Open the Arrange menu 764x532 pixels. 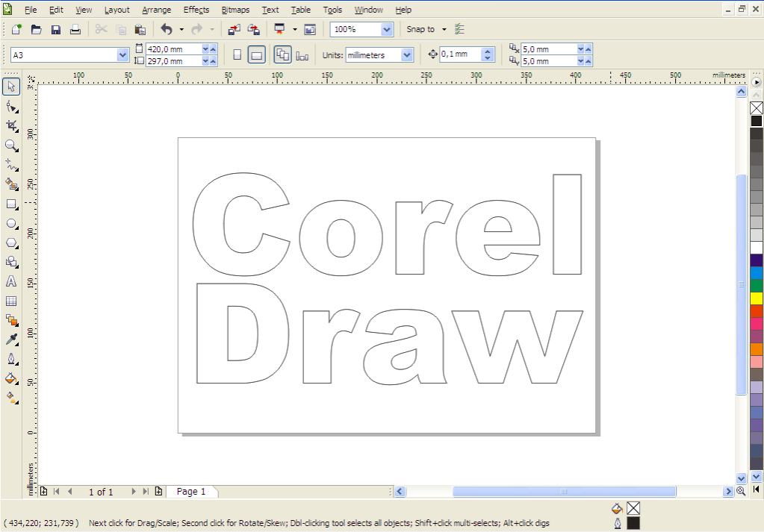coord(156,10)
